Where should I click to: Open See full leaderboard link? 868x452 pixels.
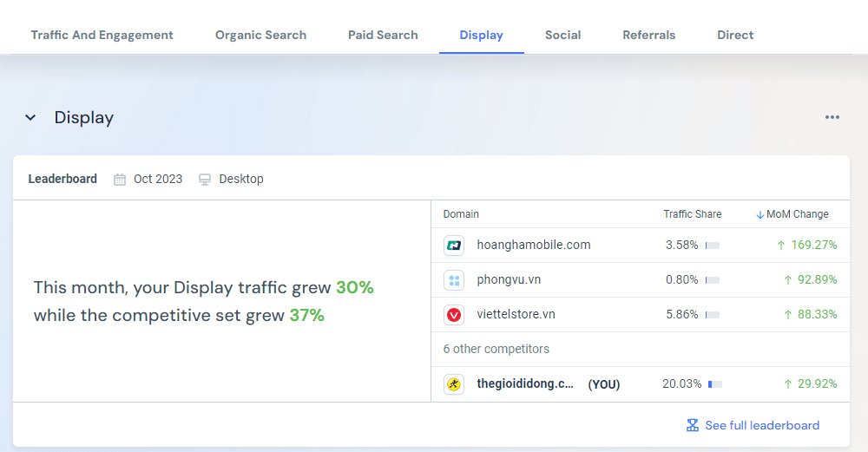[x=762, y=425]
